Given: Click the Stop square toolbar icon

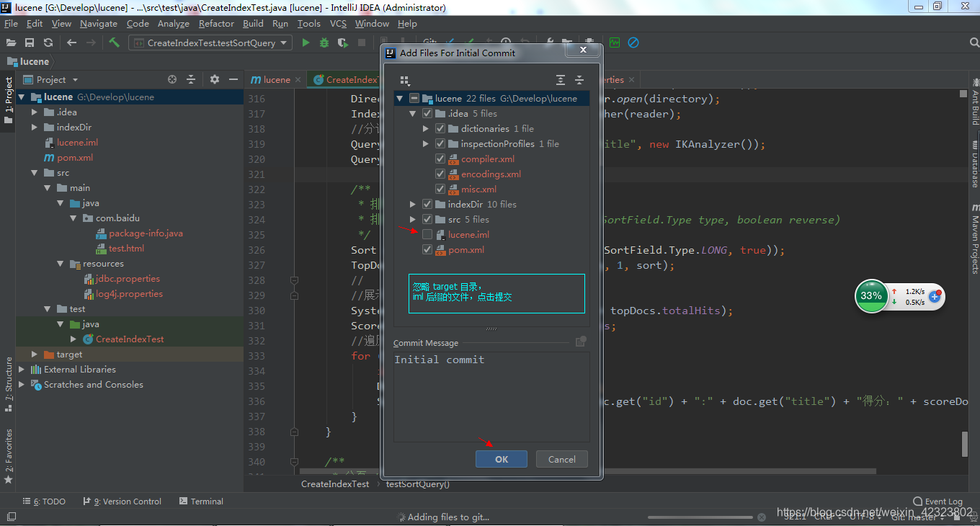Looking at the screenshot, I should (x=362, y=43).
